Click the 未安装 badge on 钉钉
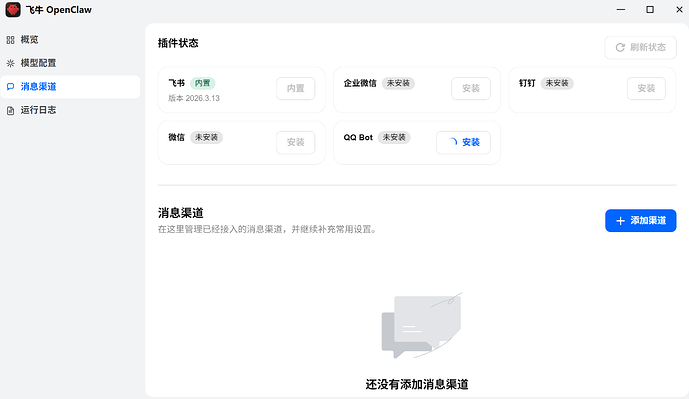 coord(557,83)
